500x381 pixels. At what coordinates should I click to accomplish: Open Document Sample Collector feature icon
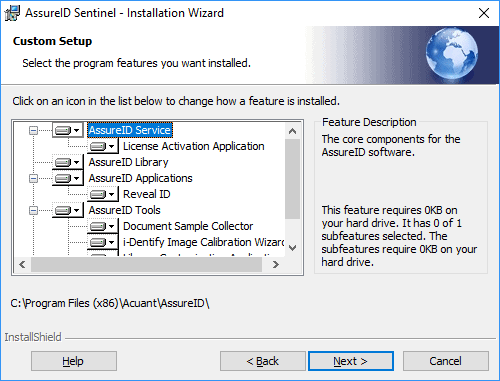[103, 226]
